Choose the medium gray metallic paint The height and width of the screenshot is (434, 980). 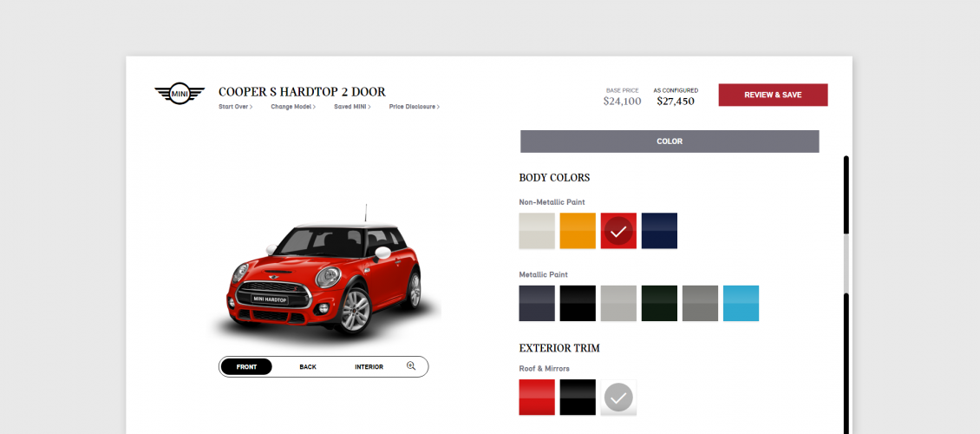[x=700, y=303]
